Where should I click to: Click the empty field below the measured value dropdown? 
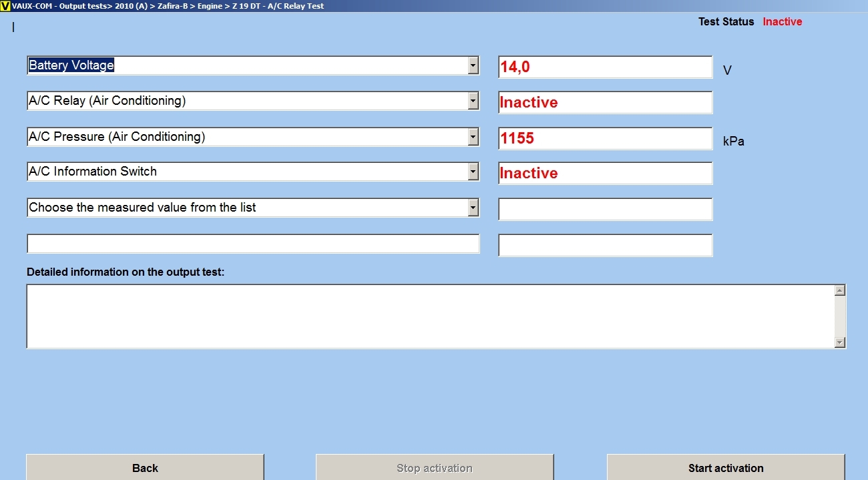click(x=253, y=244)
